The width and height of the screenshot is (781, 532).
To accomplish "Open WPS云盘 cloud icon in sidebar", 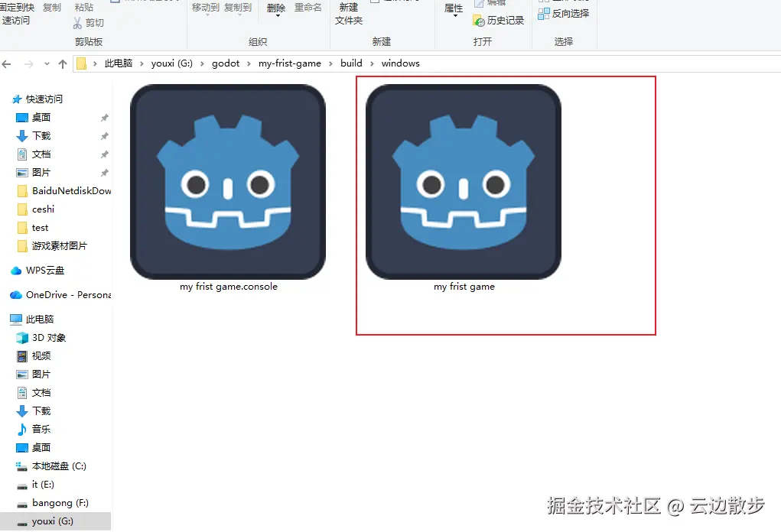I will [16, 271].
